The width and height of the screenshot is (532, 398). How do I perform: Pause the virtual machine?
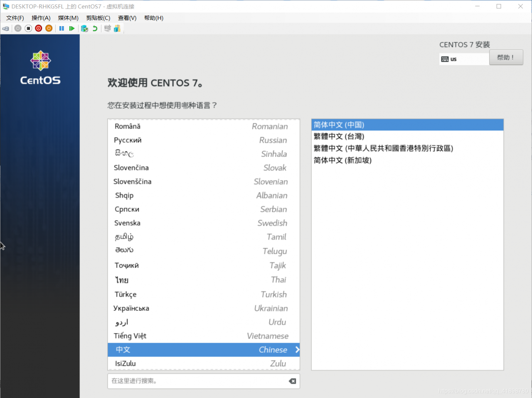click(x=62, y=28)
